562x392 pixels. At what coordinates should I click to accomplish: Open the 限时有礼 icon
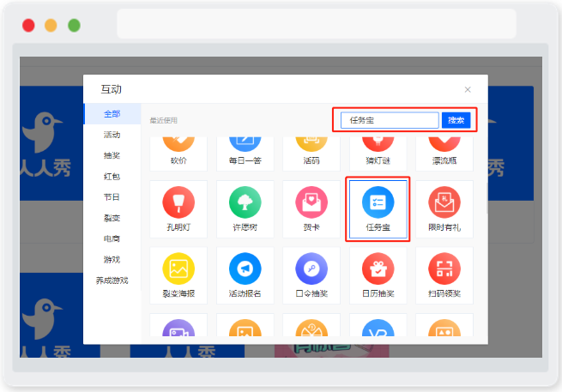pyautogui.click(x=444, y=202)
